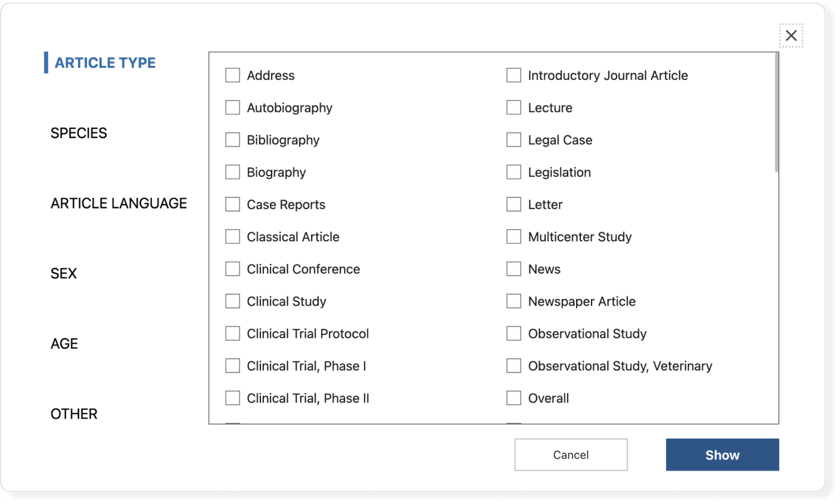Enable the Lecture article type
Viewport: 840px width, 504px height.
click(x=514, y=107)
